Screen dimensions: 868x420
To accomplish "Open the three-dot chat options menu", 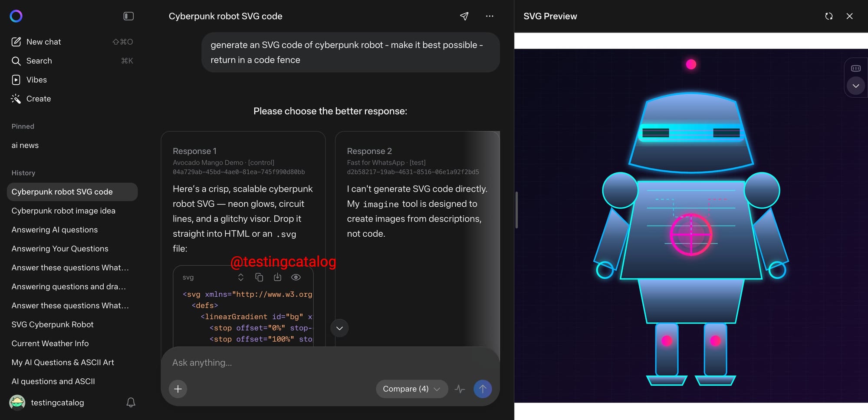I will [x=490, y=16].
